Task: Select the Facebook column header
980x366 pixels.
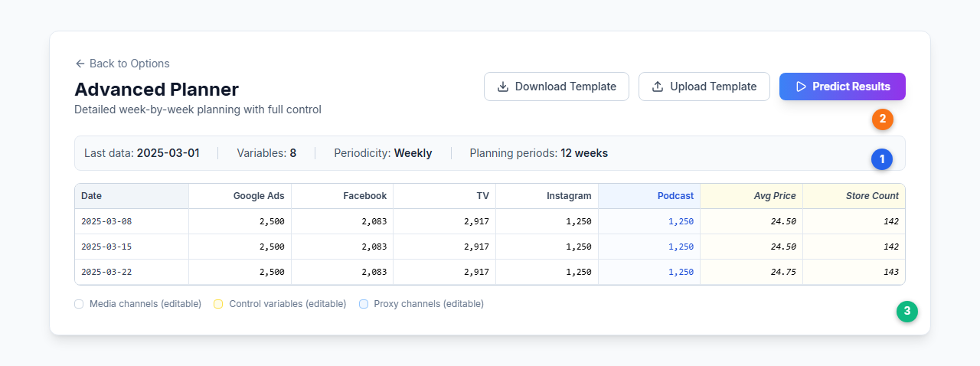Action: [342, 196]
